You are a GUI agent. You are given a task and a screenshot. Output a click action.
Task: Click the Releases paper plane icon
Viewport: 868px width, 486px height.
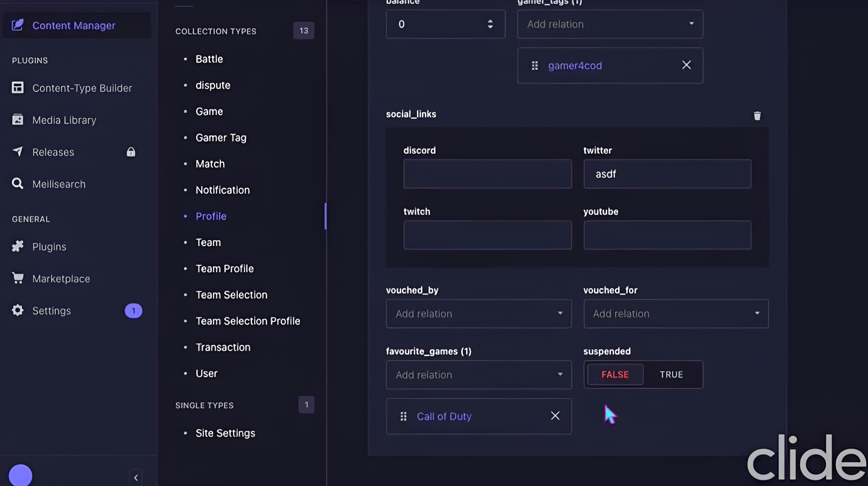coord(18,151)
